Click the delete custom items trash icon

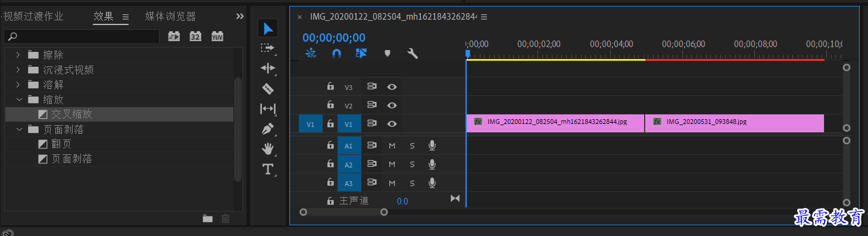[226, 219]
